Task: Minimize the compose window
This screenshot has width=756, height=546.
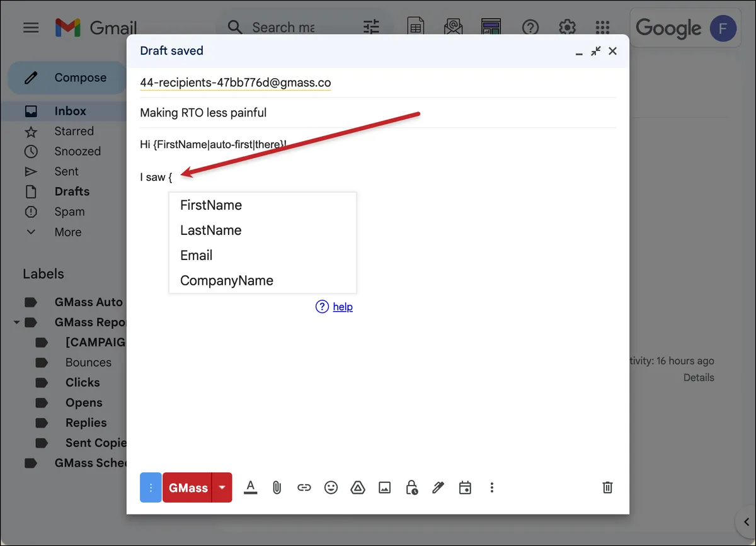Action: click(x=579, y=54)
